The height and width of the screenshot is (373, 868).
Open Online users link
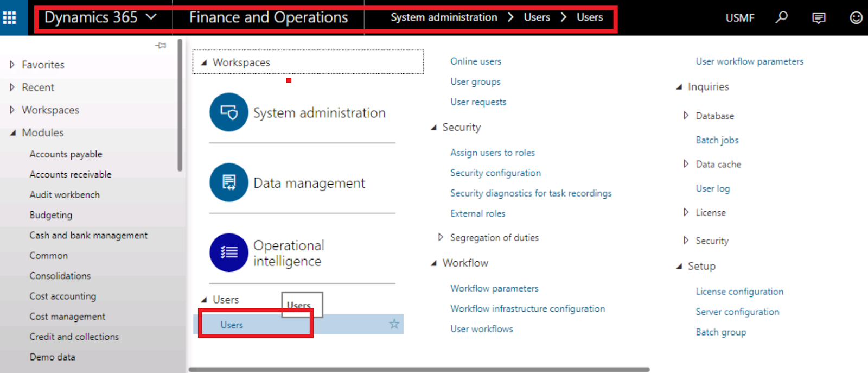pyautogui.click(x=476, y=61)
